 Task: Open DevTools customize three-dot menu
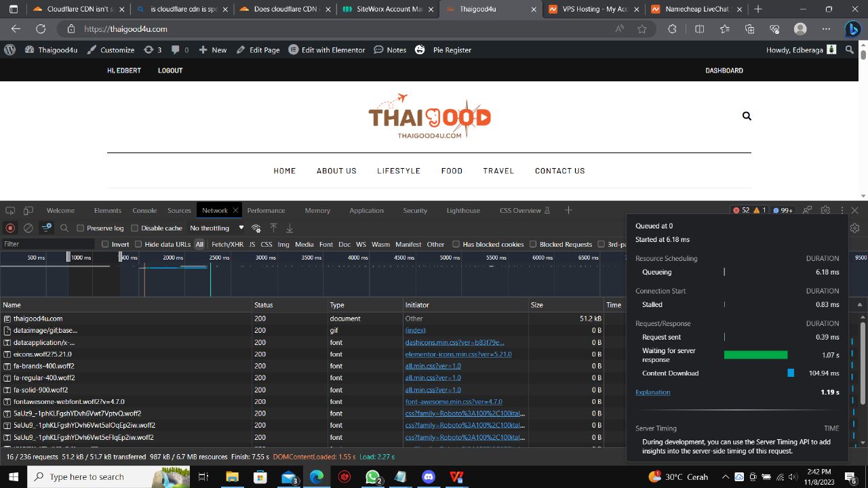click(842, 211)
